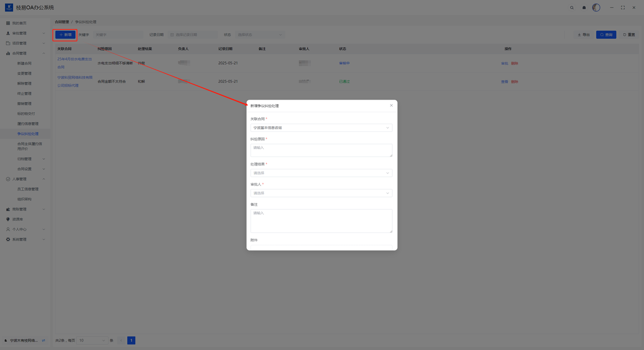Open the 关联合同 dropdown in dialog

pos(321,128)
